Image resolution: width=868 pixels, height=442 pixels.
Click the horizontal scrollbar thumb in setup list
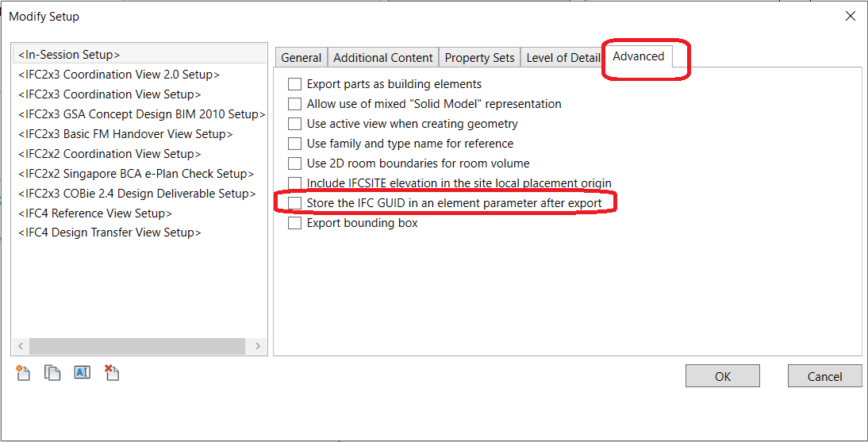(x=135, y=347)
